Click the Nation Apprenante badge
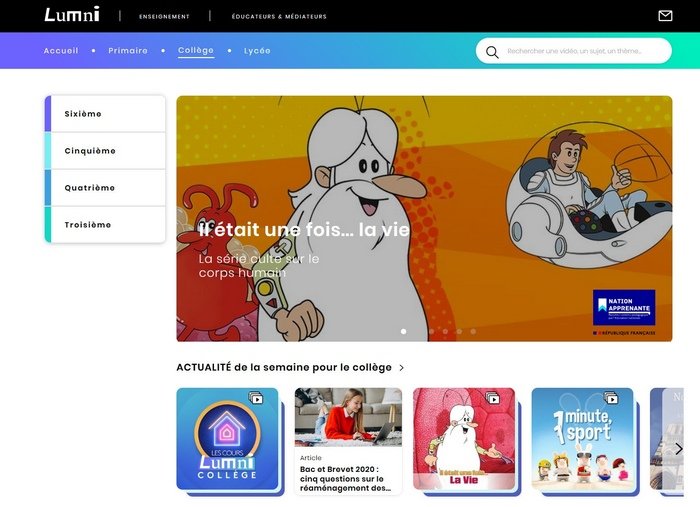The height and width of the screenshot is (507, 700). [x=624, y=308]
